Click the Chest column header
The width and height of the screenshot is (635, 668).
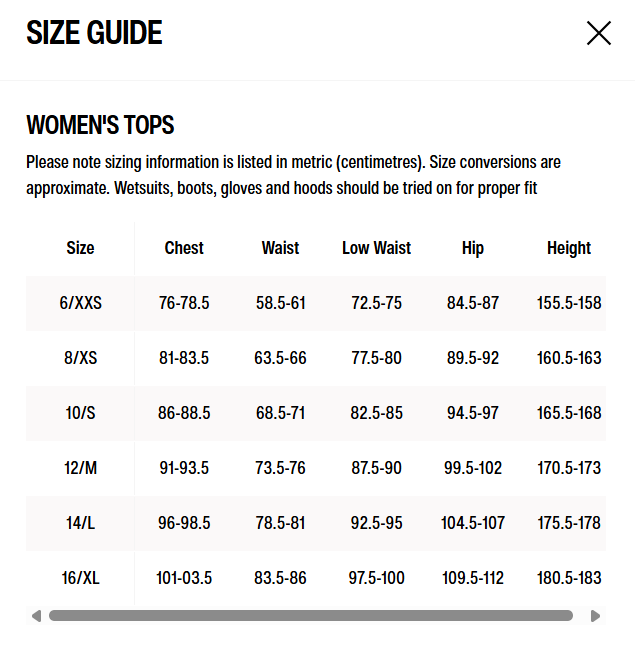(x=184, y=248)
